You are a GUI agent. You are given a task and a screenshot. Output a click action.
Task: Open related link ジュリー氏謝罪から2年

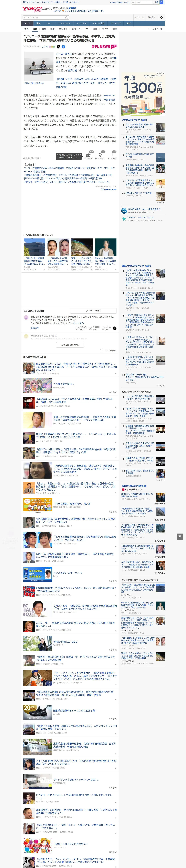click(69, 170)
